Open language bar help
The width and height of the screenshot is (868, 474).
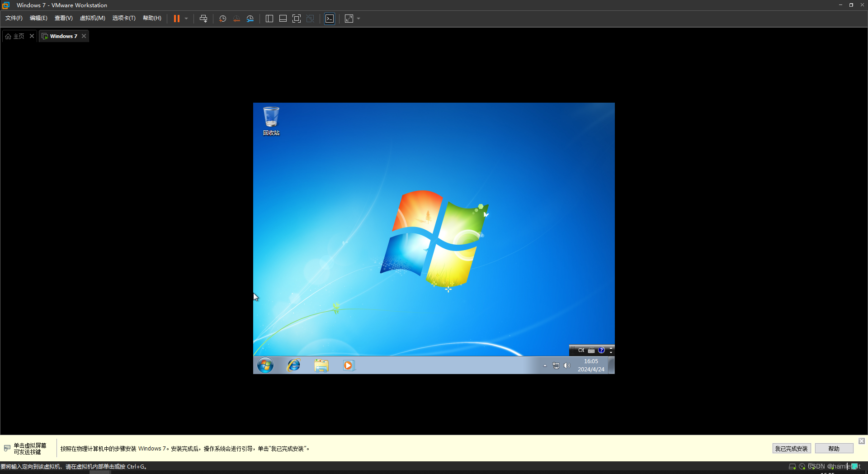point(601,350)
